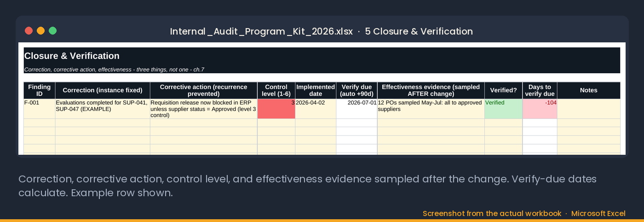Select the 'Requisition release now blocked' cell
The image size is (644, 222).
203,109
